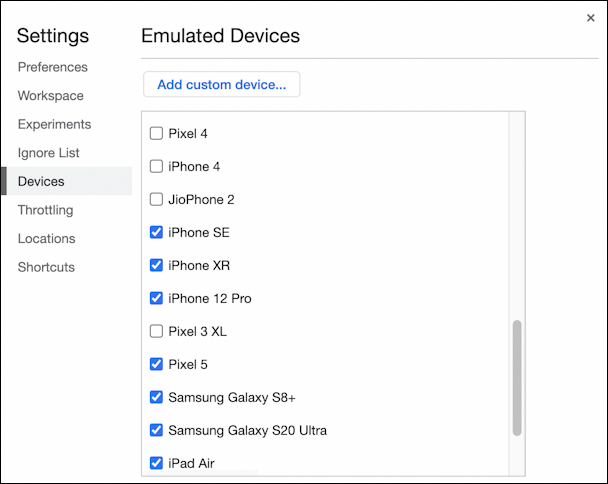Close the Settings panel with the X

pos(590,18)
